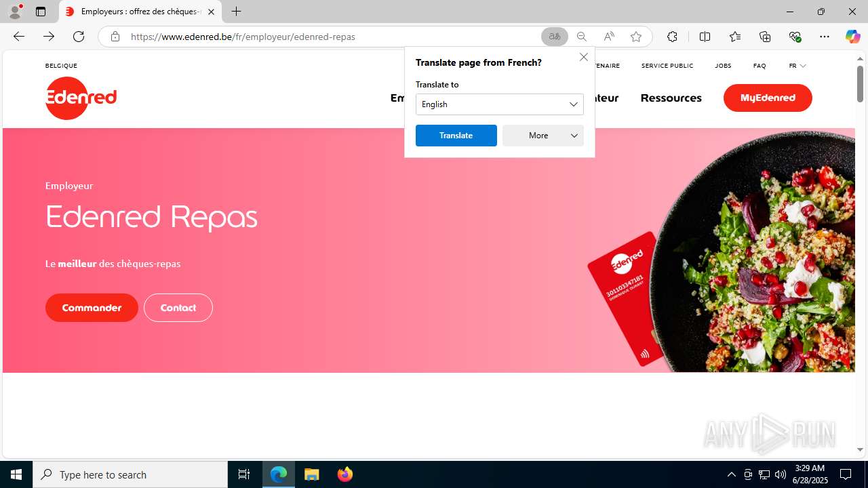Open a new browser tab

[x=236, y=12]
